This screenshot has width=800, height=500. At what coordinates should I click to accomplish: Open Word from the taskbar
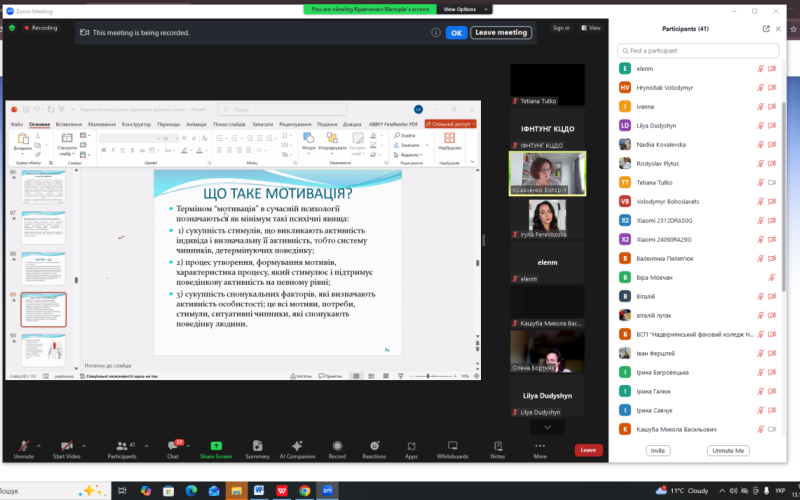[259, 491]
